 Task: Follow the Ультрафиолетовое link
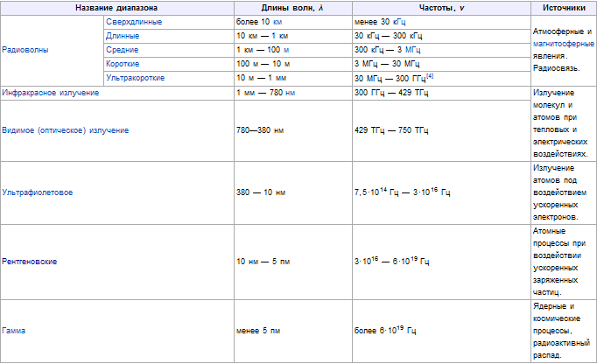pos(38,192)
